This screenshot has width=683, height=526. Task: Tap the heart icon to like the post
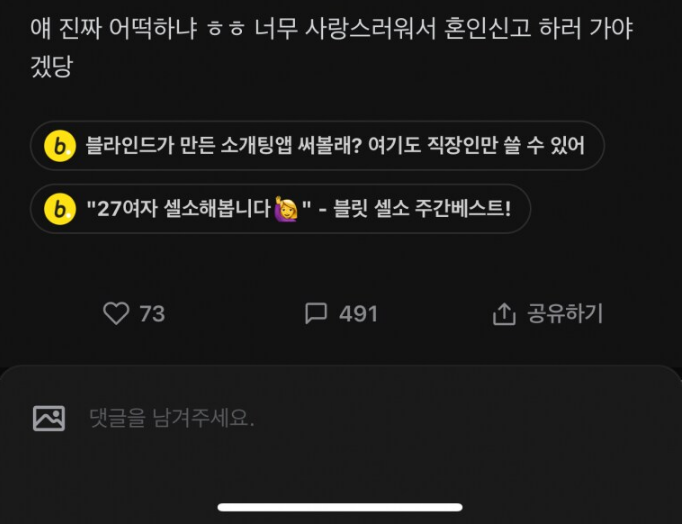pyautogui.click(x=116, y=314)
